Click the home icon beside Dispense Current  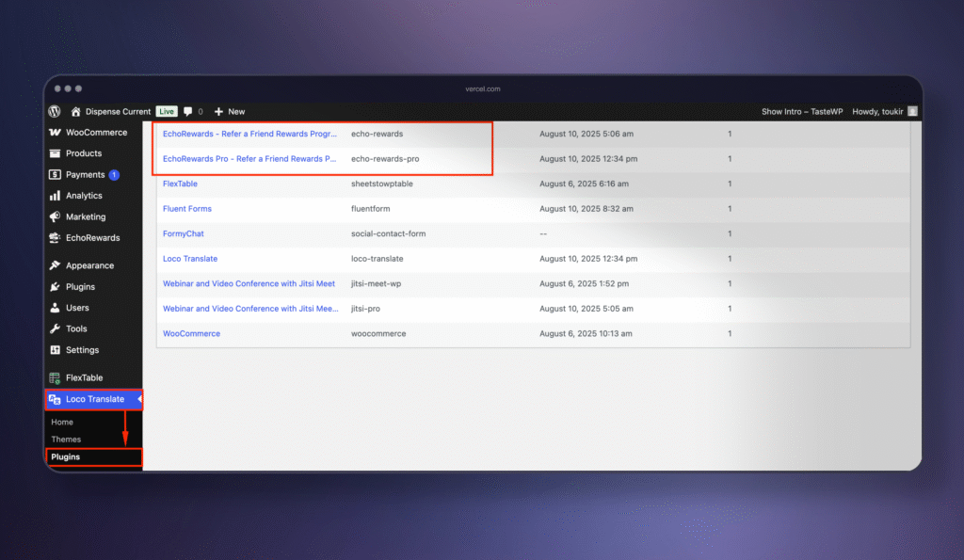(x=75, y=111)
